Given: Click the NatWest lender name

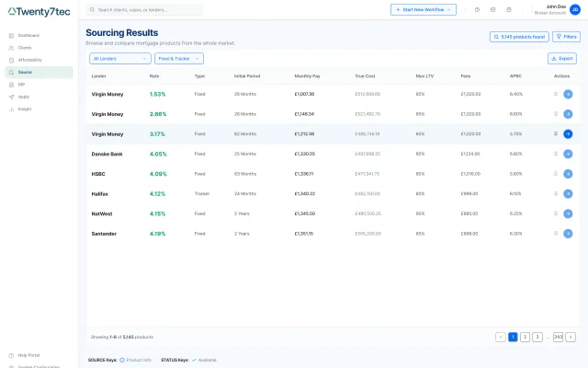Looking at the screenshot, I should click(x=102, y=214).
